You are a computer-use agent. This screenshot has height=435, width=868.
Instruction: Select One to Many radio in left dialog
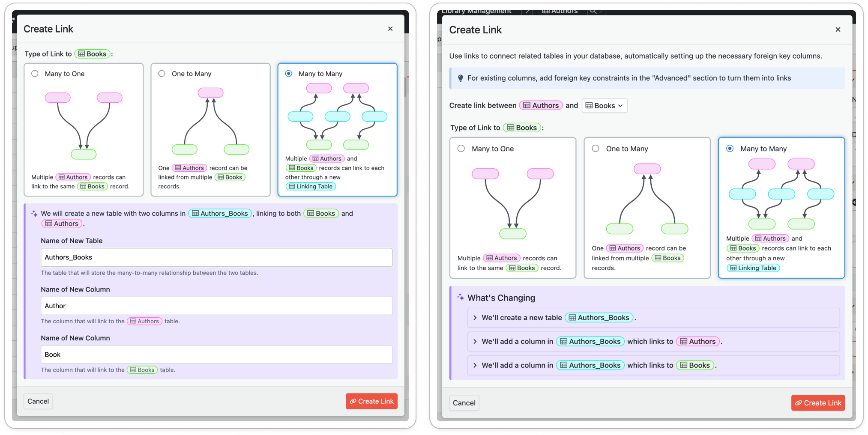(162, 74)
